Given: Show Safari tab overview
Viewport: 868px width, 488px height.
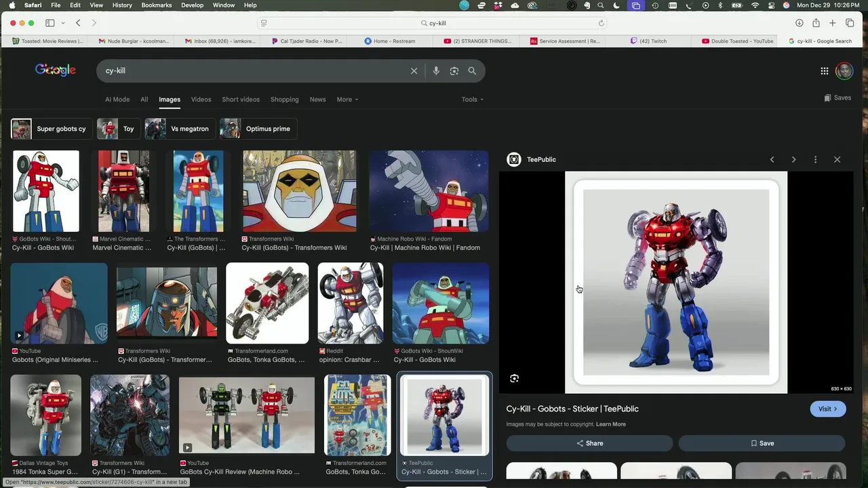Looking at the screenshot, I should pyautogui.click(x=850, y=23).
